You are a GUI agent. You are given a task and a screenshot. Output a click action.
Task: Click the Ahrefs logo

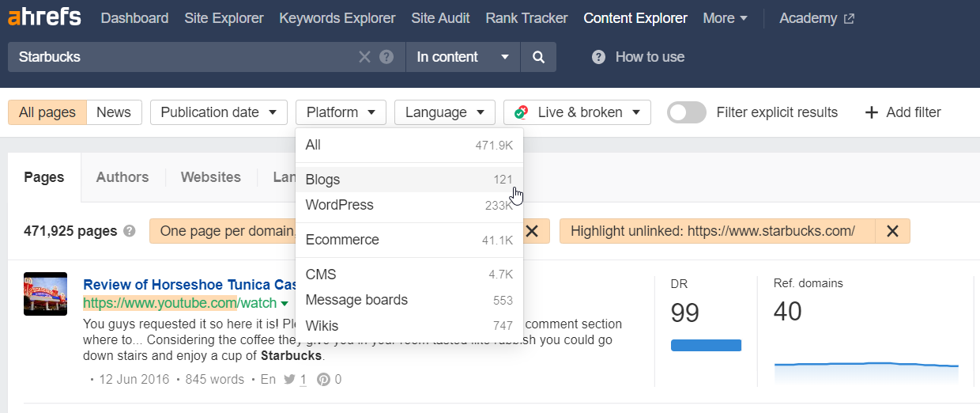coord(44,17)
